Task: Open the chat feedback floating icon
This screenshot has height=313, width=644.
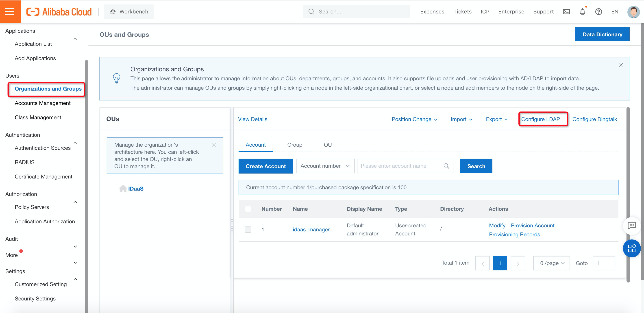Action: click(x=631, y=225)
